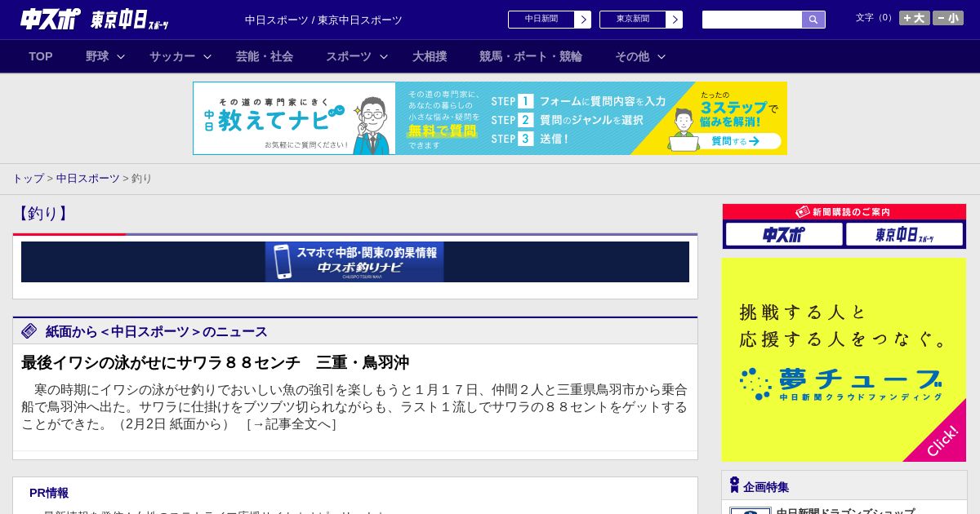Image resolution: width=980 pixels, height=514 pixels.
Task: Select the 大相撲 menu item
Action: coord(430,56)
